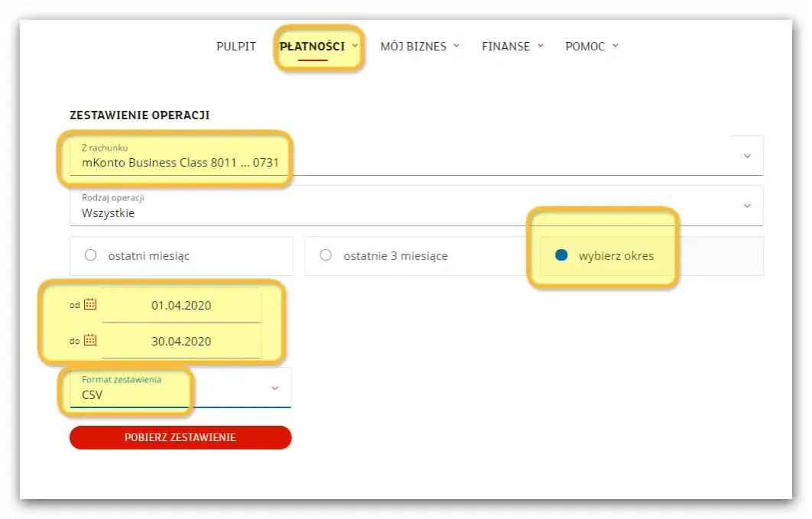Expand the 'Z rachunku' account dropdown arrow

[747, 156]
